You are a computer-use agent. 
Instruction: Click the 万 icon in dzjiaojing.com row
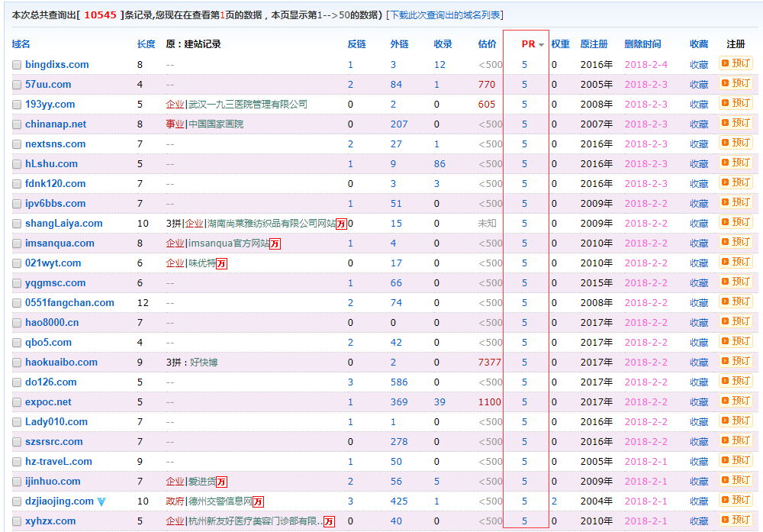(258, 501)
